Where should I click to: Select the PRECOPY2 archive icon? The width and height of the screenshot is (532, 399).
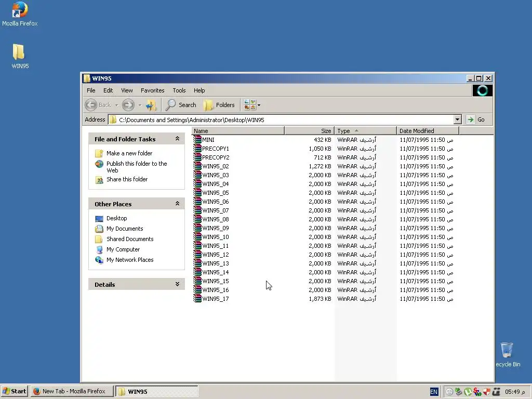(x=197, y=157)
